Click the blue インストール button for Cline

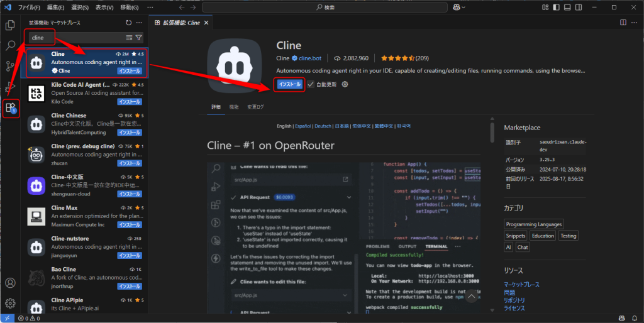(x=289, y=84)
